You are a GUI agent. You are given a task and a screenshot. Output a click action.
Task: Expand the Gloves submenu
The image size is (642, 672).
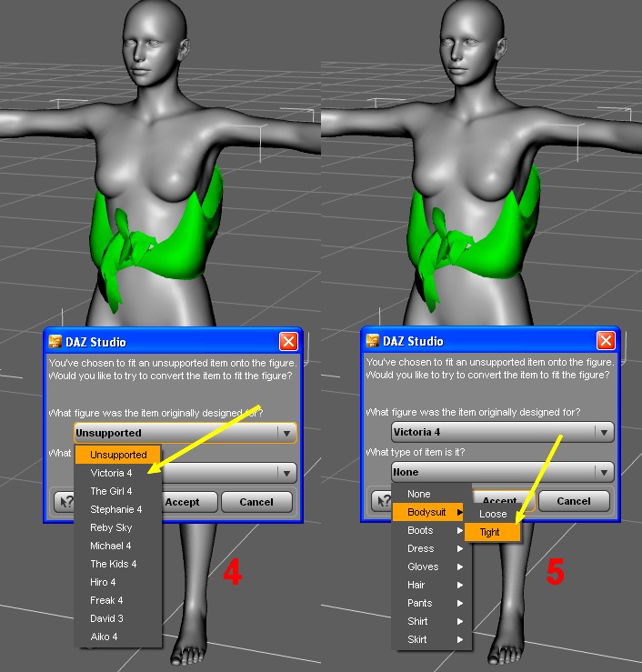point(432,567)
